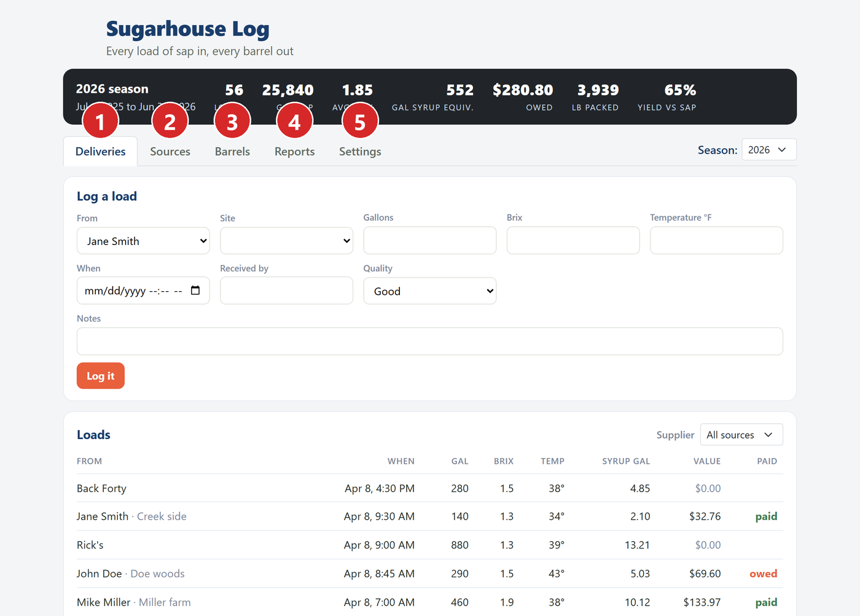
Task: Click the $69.60 value in John Doe's row
Action: point(705,574)
